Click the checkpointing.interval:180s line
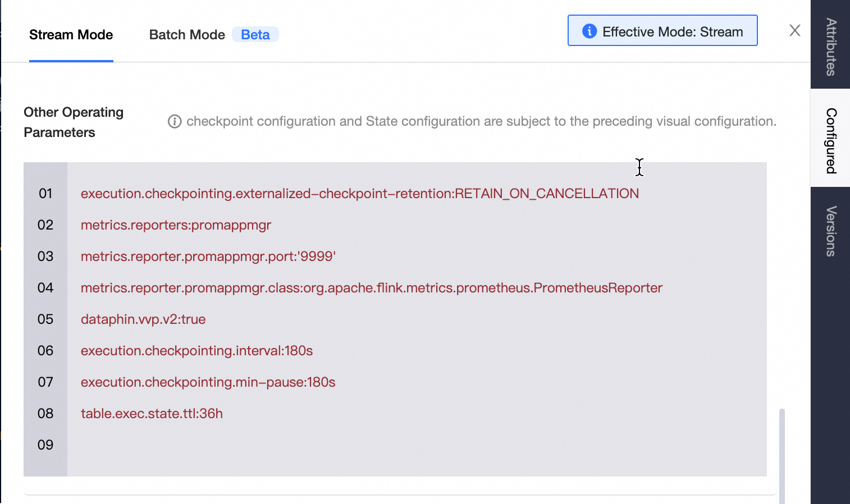850x504 pixels. pyautogui.click(x=196, y=351)
